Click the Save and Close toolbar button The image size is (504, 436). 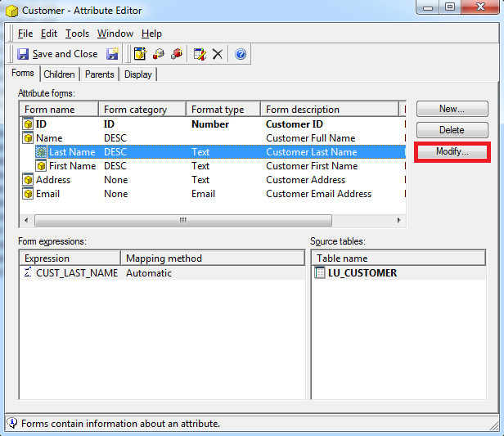coord(57,54)
